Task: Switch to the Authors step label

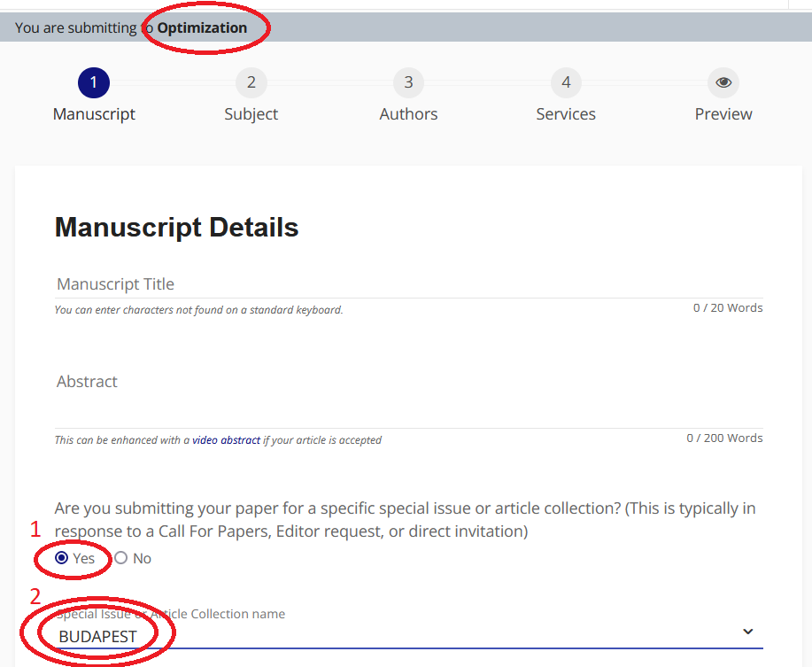Action: pos(408,114)
